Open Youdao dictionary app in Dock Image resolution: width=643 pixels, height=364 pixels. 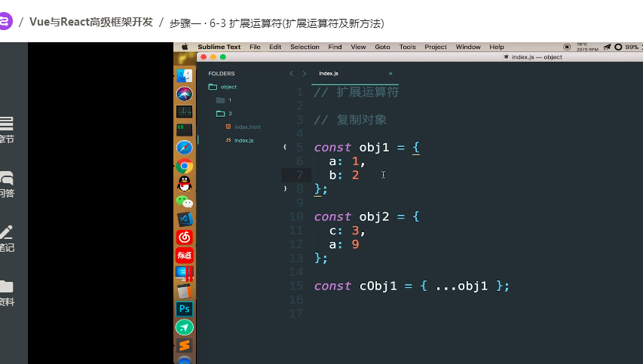click(x=185, y=255)
